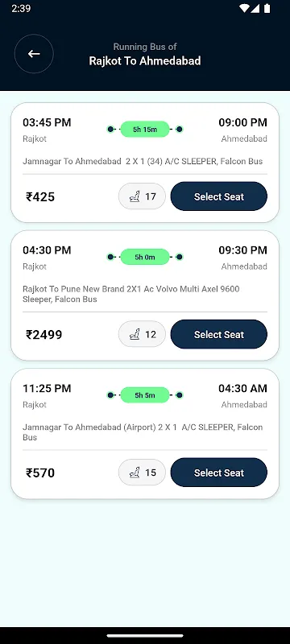Image resolution: width=290 pixels, height=644 pixels.
Task: Tap the battery status icon
Action: [267, 8]
